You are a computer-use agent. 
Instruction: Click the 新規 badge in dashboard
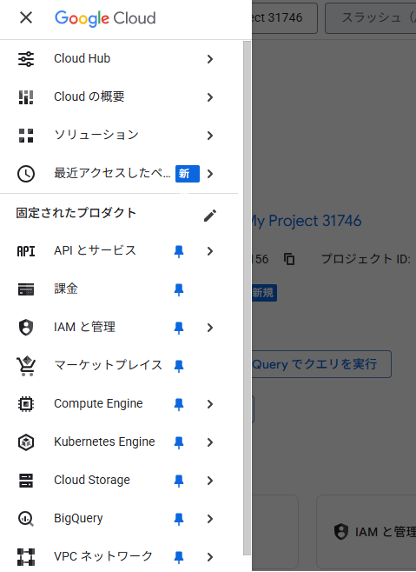click(265, 293)
